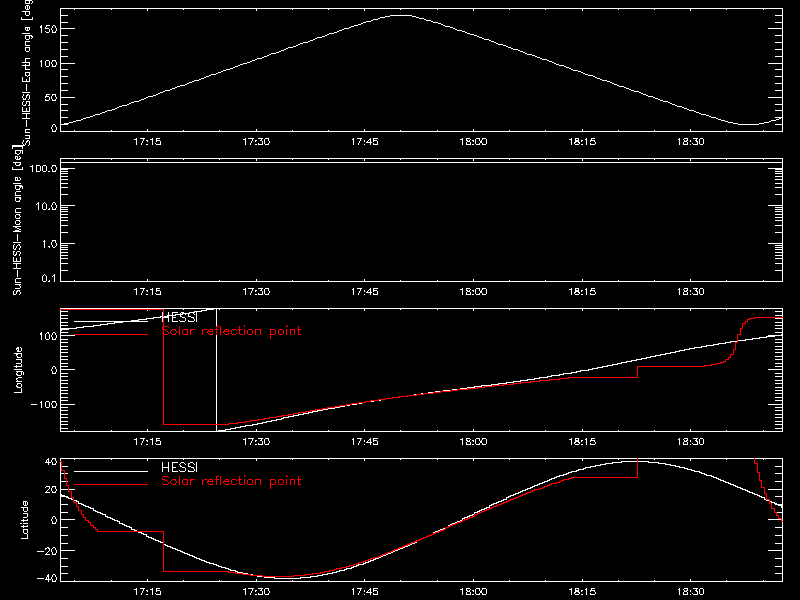
Task: Click the white legend line sample in Longitude plot
Action: (x=111, y=321)
